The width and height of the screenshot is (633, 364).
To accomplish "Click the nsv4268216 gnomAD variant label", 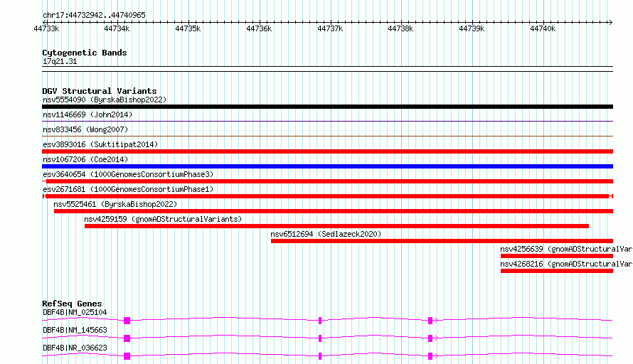I will [x=565, y=264].
